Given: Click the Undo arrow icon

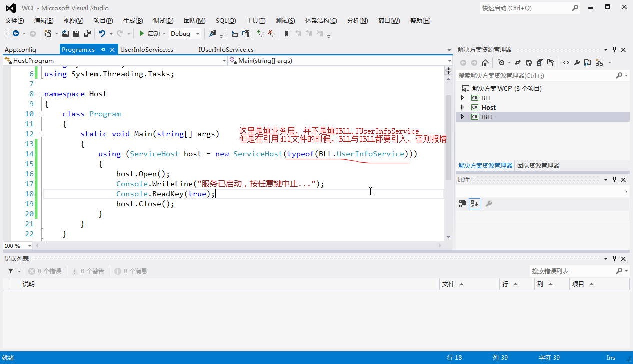Looking at the screenshot, I should 102,33.
